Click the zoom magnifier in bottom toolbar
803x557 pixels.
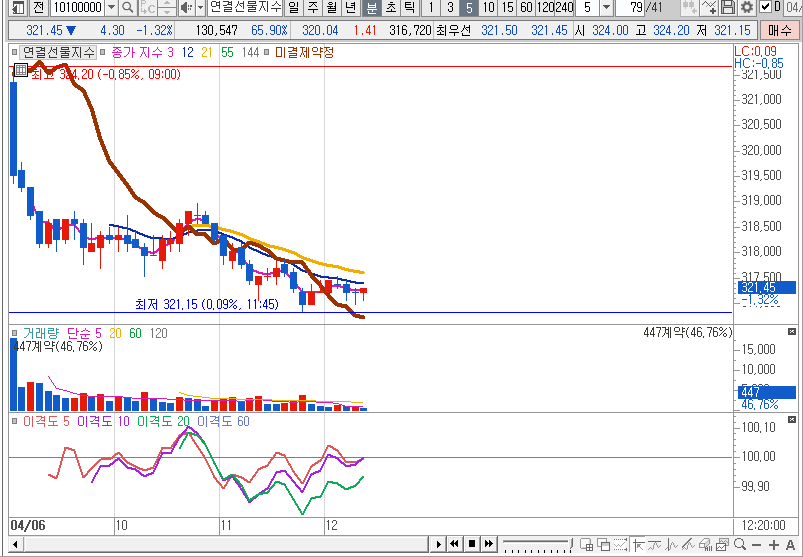[739, 545]
